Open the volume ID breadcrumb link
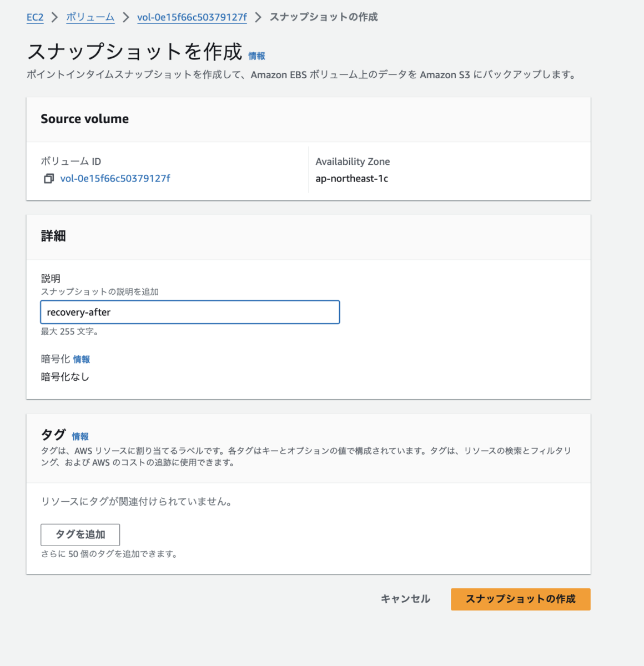This screenshot has width=644, height=666. click(x=192, y=17)
